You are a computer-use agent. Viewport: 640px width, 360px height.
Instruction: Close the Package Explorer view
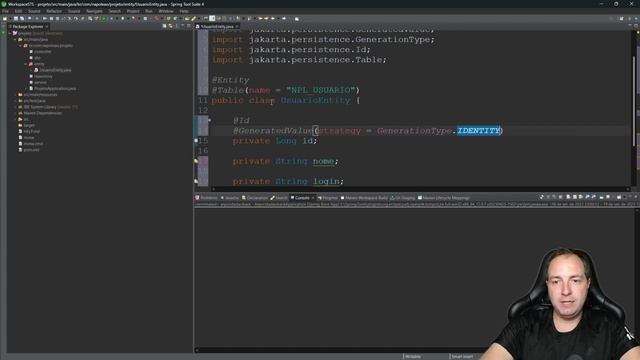pos(47,27)
